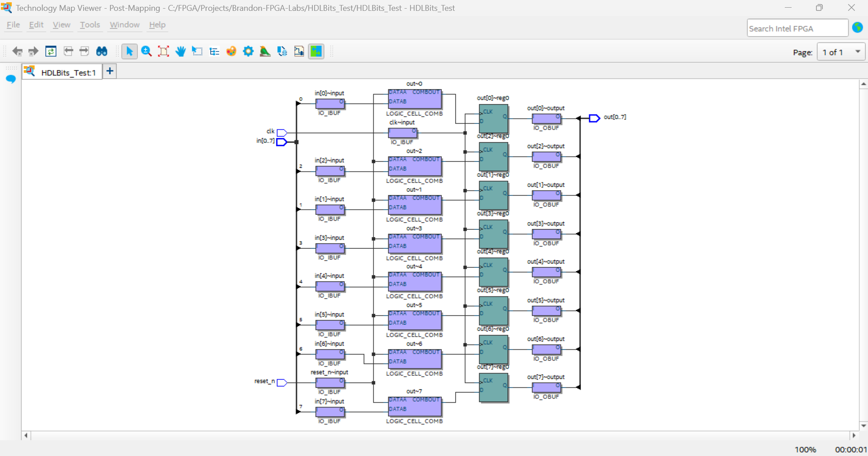
Task: Click the Search Intel FPGA field
Action: tap(797, 28)
